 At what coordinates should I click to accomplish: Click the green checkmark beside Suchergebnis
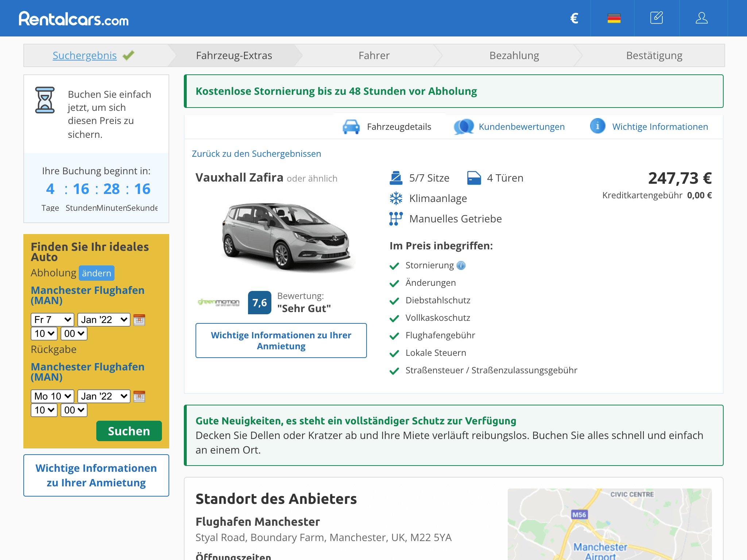click(x=128, y=55)
